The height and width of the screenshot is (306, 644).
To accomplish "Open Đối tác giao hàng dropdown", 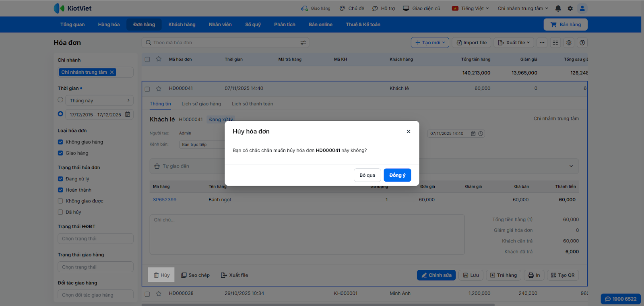I will click(x=95, y=295).
